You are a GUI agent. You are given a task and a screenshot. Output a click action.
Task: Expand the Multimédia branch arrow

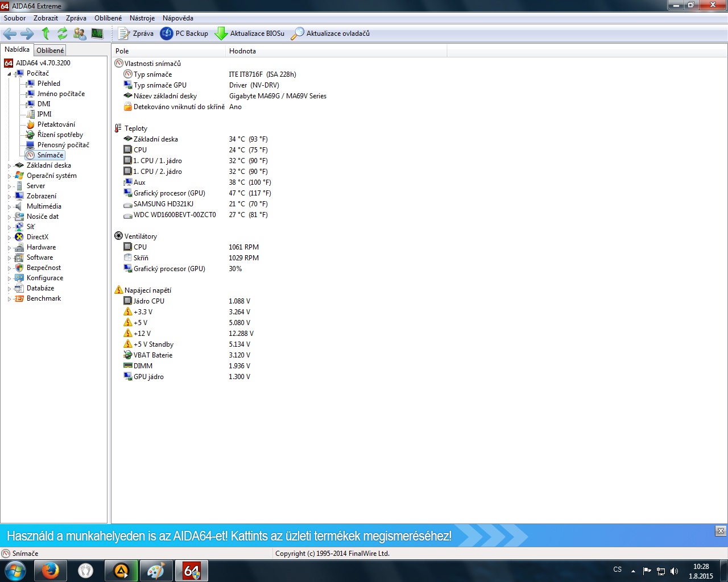(x=9, y=207)
